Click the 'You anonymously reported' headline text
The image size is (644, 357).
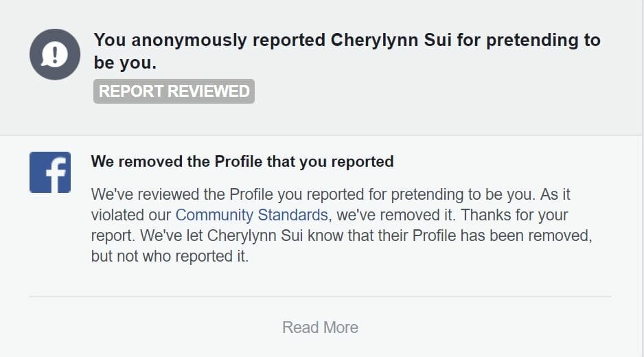(x=209, y=41)
